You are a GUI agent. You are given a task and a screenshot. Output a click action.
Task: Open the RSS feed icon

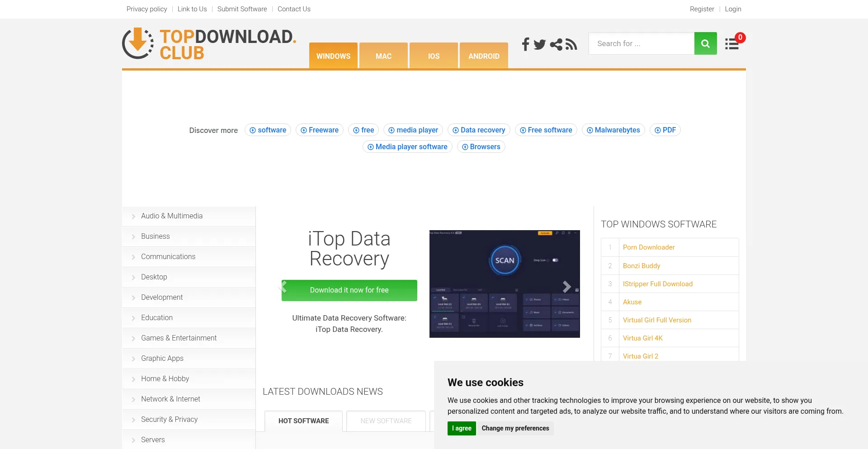(x=571, y=44)
